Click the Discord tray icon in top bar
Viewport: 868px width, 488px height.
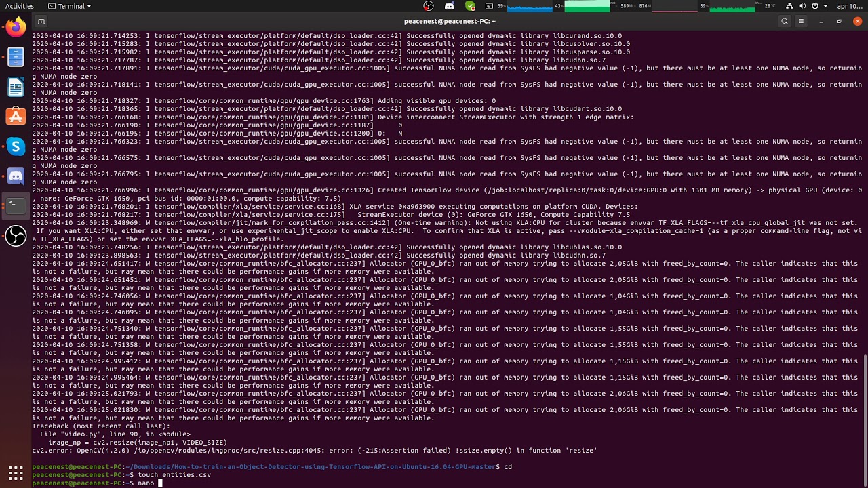pos(449,6)
